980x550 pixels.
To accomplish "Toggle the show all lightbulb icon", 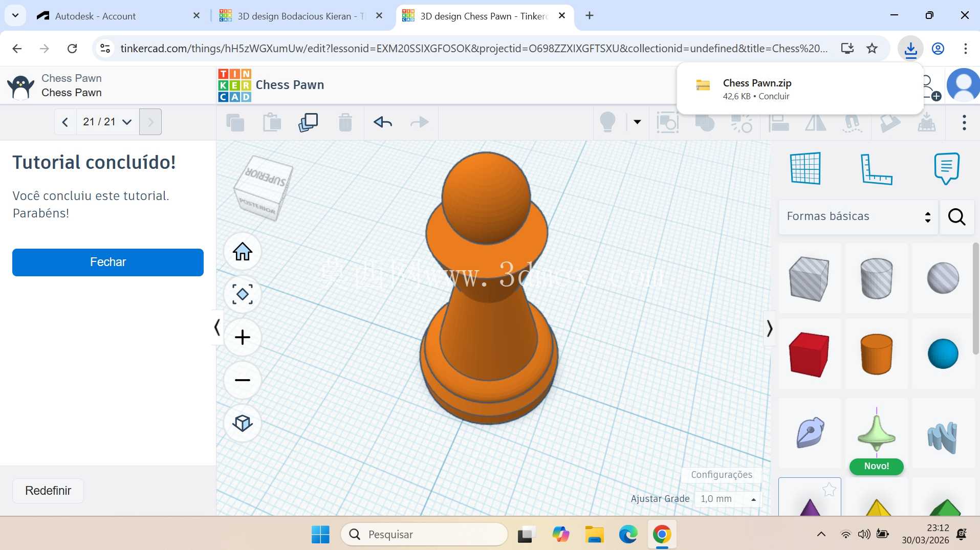I will (607, 122).
